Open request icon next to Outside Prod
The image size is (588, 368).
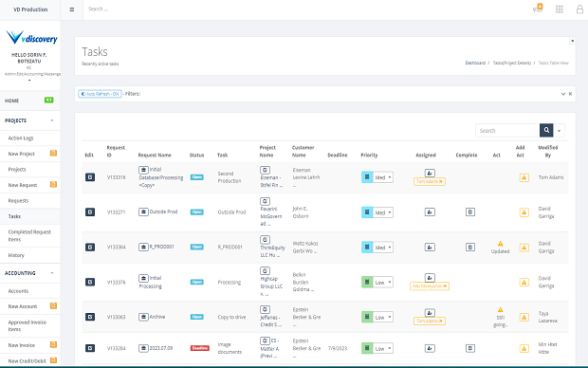click(x=143, y=212)
